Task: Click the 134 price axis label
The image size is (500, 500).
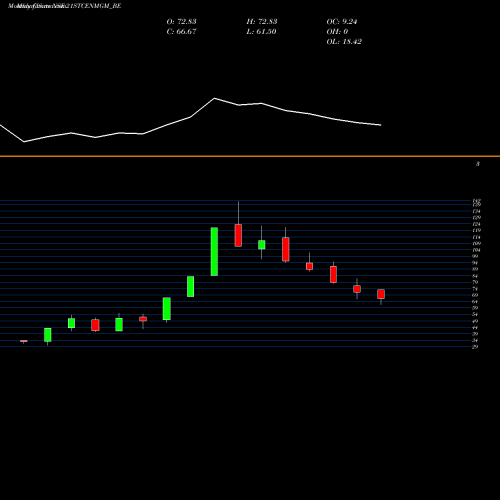Action: 476,211
